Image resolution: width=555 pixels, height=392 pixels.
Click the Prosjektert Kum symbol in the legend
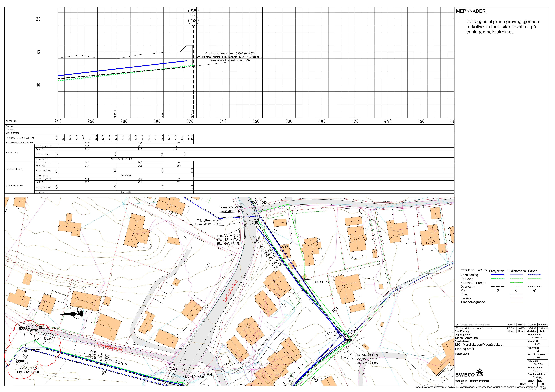tap(498, 290)
